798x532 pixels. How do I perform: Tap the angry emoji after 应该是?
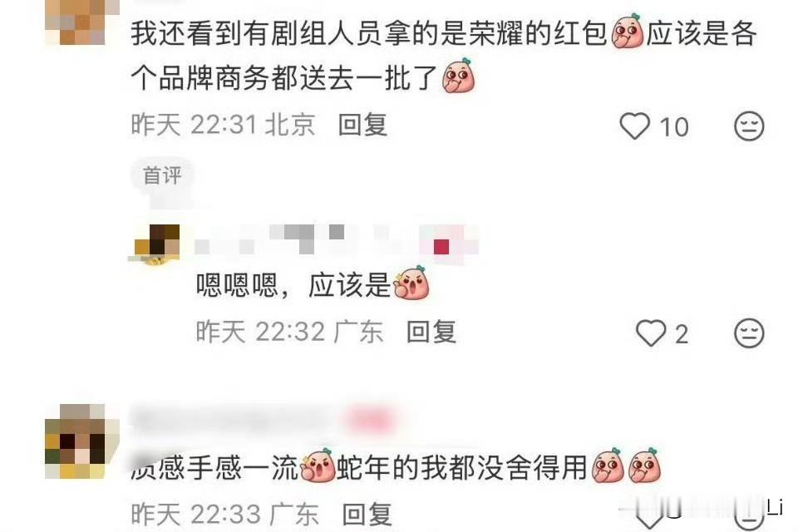[x=411, y=283]
